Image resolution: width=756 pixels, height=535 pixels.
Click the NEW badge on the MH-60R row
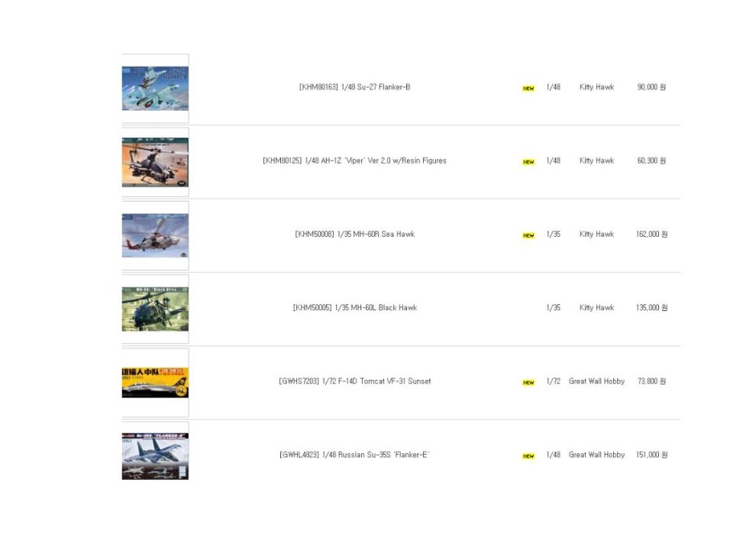point(528,235)
